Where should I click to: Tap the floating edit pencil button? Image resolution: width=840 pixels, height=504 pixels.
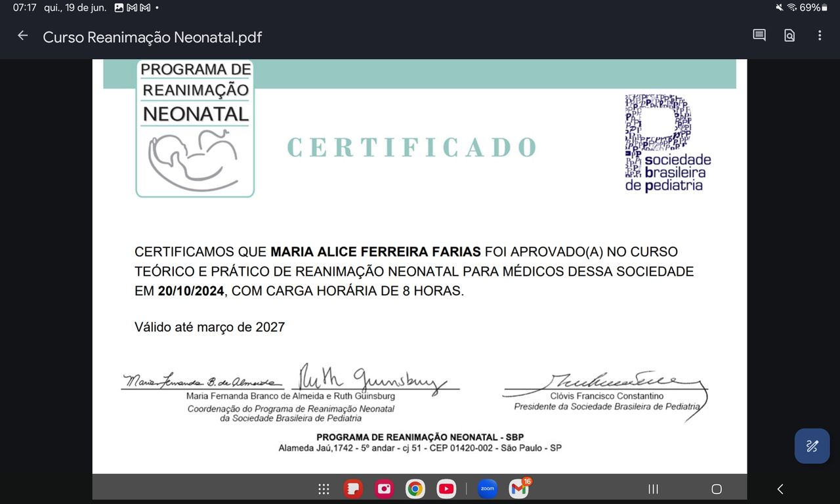point(812,446)
